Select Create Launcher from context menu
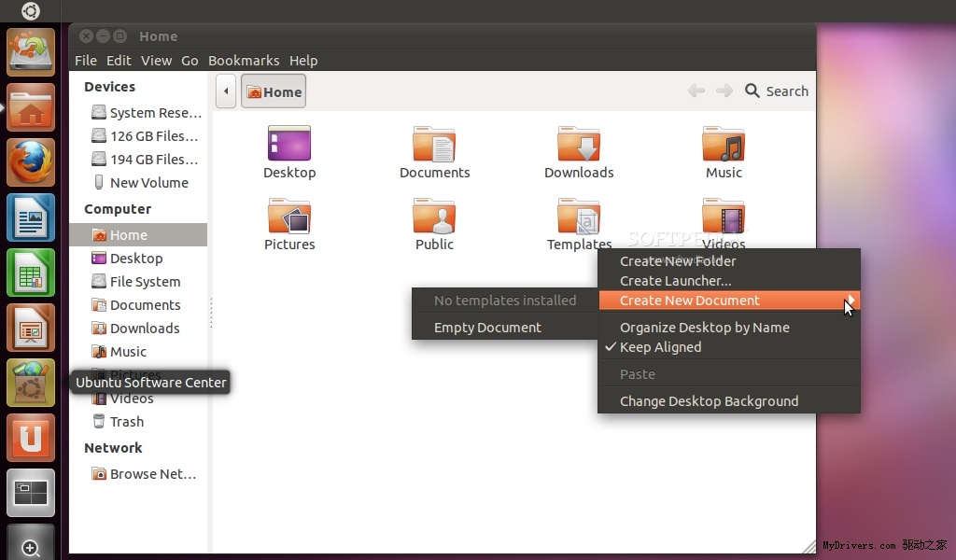 tap(675, 281)
